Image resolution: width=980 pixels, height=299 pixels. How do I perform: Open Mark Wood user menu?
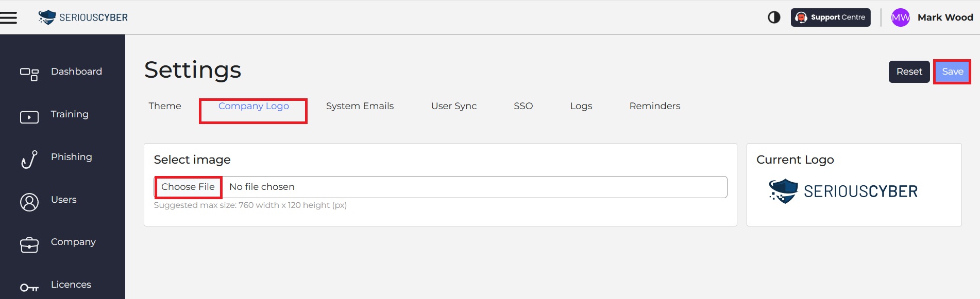pyautogui.click(x=945, y=17)
